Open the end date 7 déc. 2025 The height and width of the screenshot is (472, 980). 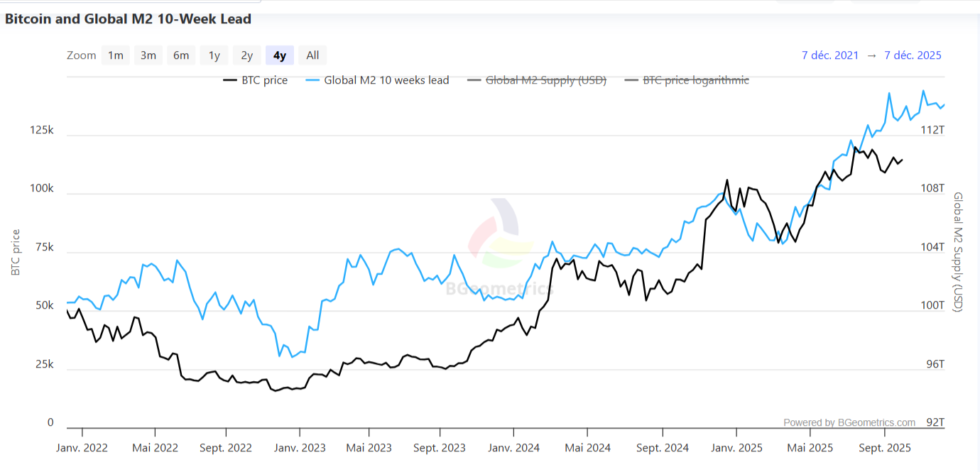point(913,55)
